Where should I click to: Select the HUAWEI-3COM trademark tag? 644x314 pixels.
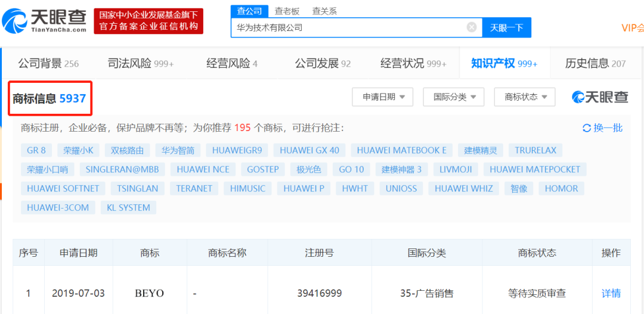pos(58,207)
